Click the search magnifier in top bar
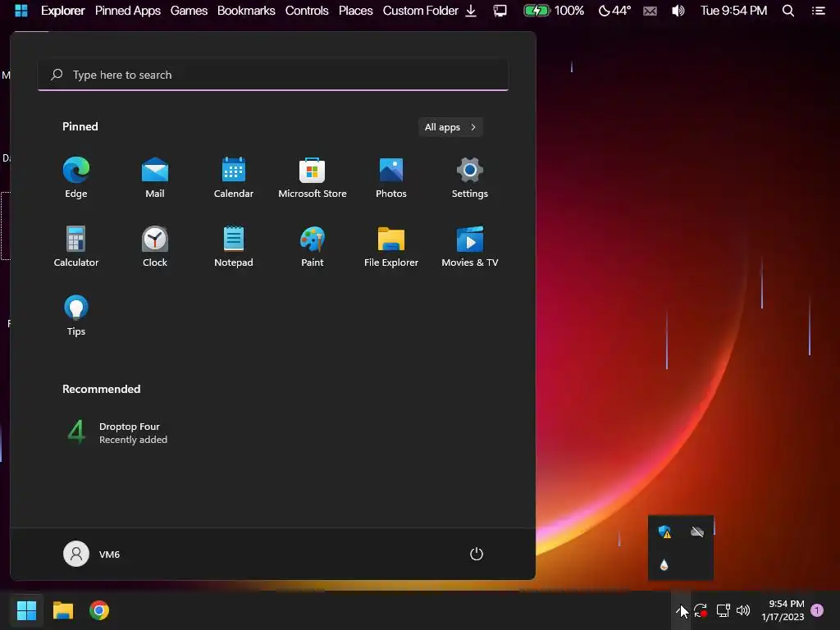Screen dimensions: 840x630 (788, 11)
